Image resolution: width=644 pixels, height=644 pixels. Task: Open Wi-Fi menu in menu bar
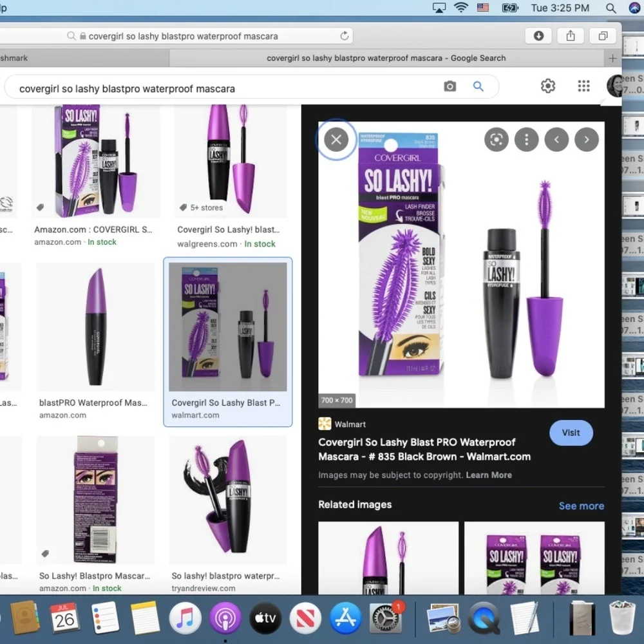coord(461,8)
